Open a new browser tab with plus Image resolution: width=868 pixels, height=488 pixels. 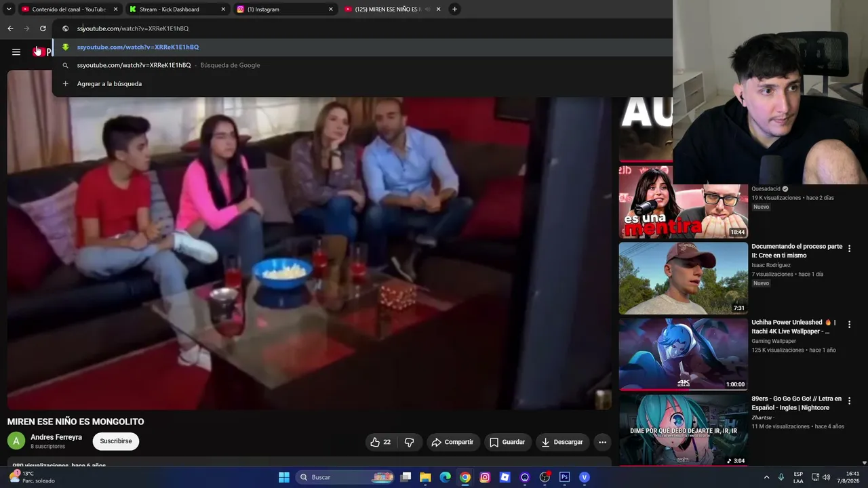pyautogui.click(x=454, y=9)
